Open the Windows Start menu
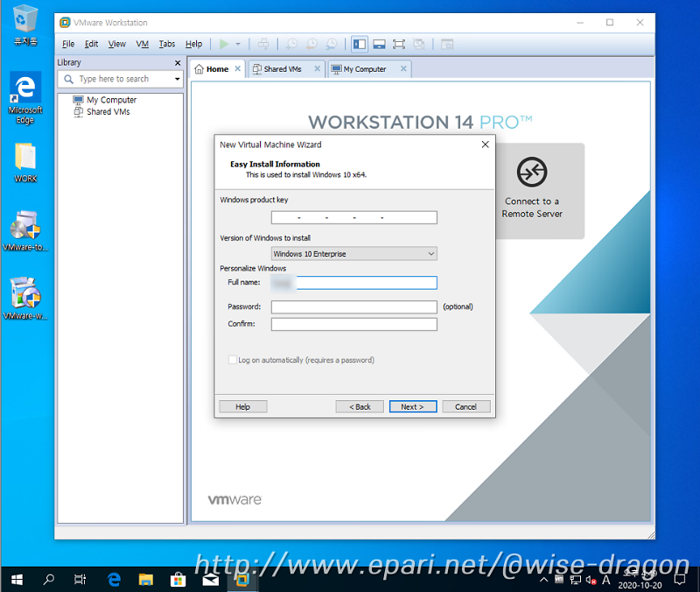 (x=17, y=580)
